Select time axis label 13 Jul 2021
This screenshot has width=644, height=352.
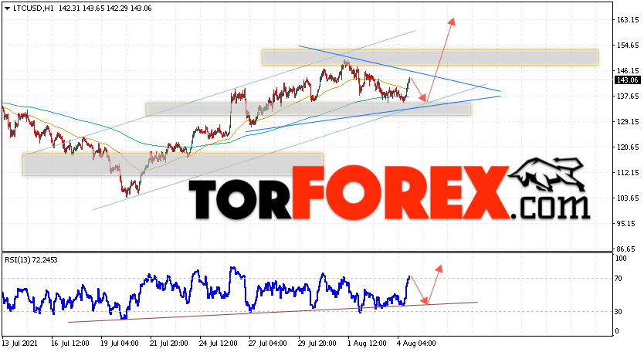tap(19, 343)
